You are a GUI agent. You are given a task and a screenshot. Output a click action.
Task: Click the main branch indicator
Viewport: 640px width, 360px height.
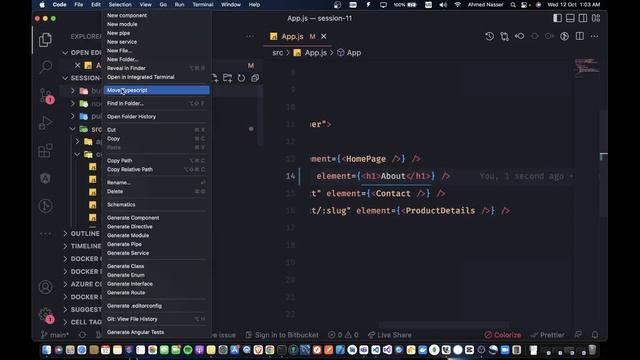(55, 335)
